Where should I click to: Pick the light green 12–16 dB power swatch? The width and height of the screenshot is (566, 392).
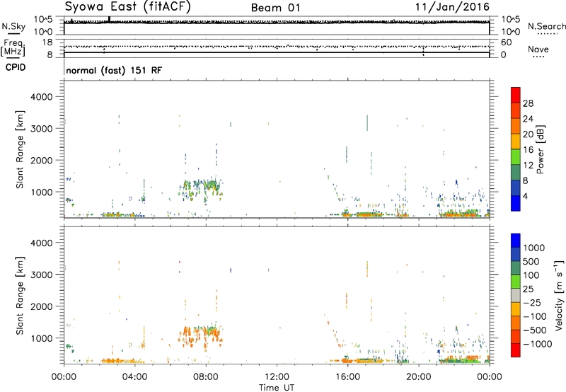point(516,156)
